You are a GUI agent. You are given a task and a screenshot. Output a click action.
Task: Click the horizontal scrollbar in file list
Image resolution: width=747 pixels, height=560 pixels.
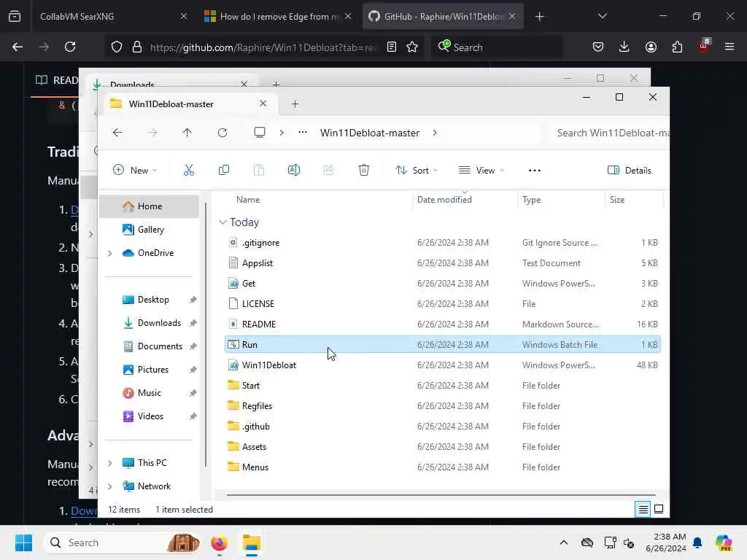click(x=441, y=495)
